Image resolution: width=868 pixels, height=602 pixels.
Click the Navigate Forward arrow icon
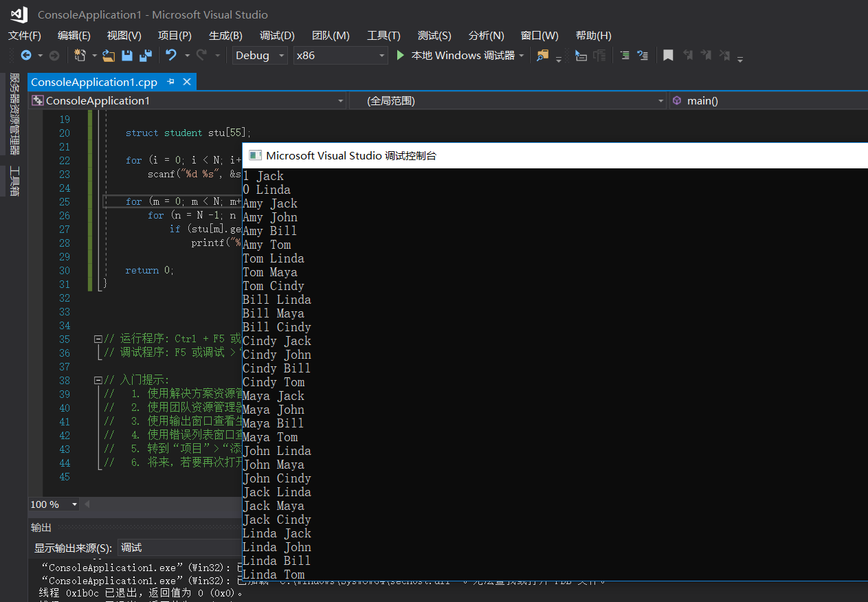(x=54, y=56)
